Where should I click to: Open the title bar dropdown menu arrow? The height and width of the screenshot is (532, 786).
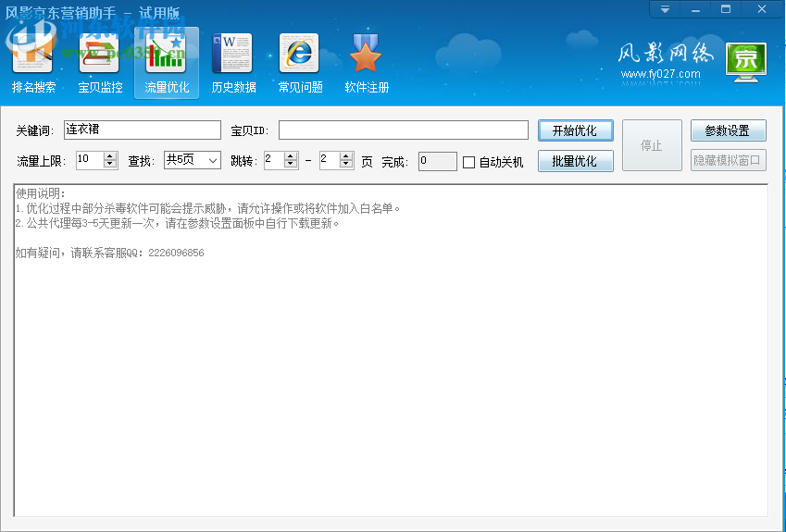[x=665, y=9]
